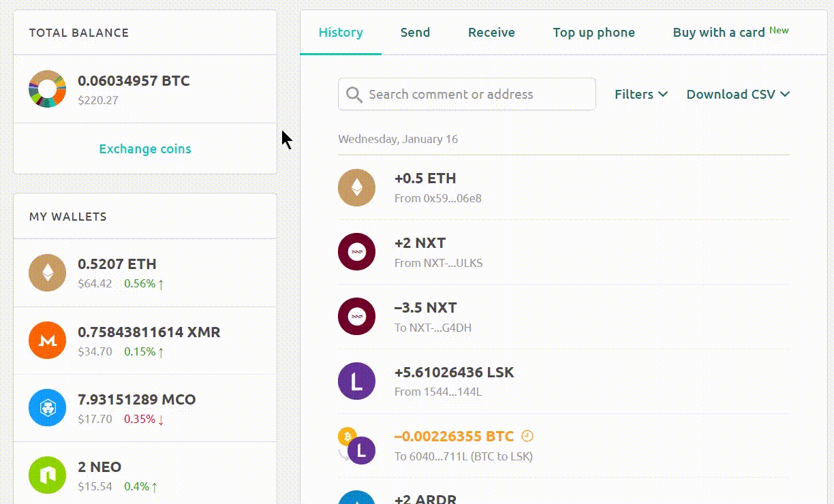Click the Monero XMR coin icon
The width and height of the screenshot is (834, 504).
[x=46, y=340]
